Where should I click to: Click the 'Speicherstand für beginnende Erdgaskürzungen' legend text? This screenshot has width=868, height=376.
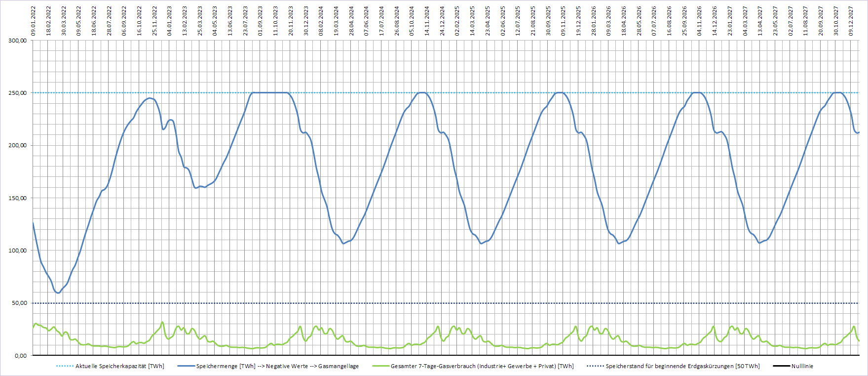click(x=682, y=366)
